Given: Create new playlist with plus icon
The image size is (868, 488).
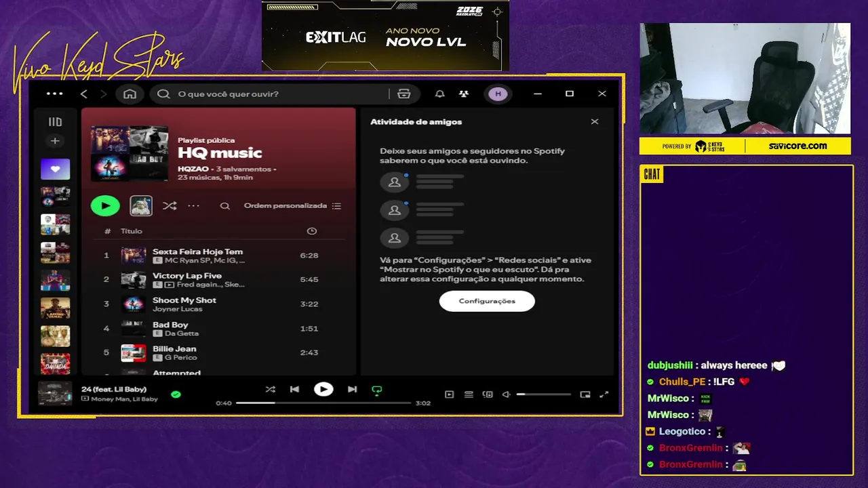Looking at the screenshot, I should [x=55, y=141].
